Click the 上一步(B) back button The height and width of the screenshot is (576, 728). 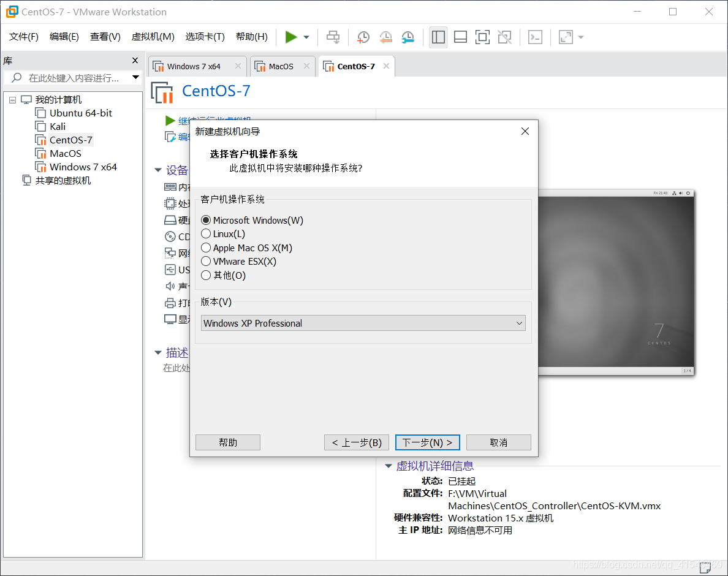coord(357,442)
